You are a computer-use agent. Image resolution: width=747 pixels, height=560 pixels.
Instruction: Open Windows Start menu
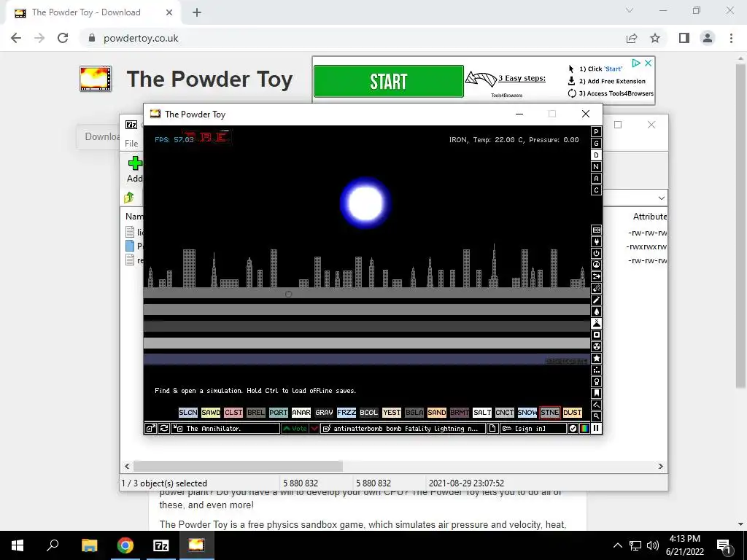click(18, 545)
